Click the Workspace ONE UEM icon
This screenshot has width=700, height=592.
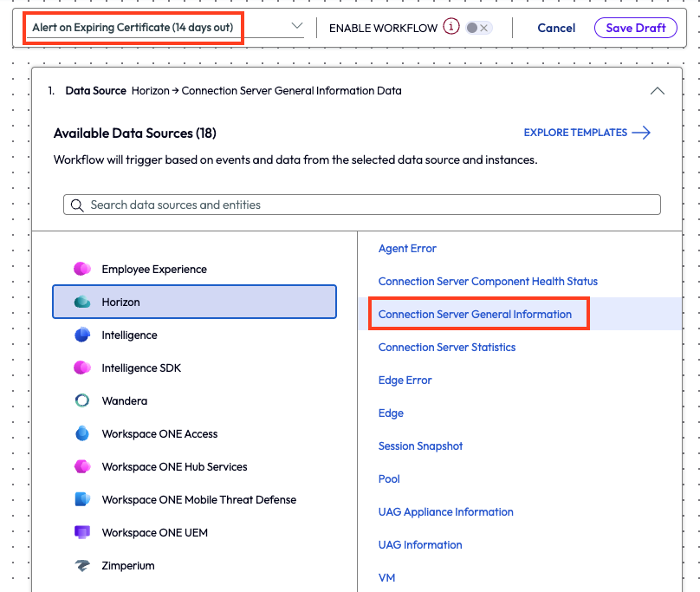tap(82, 532)
